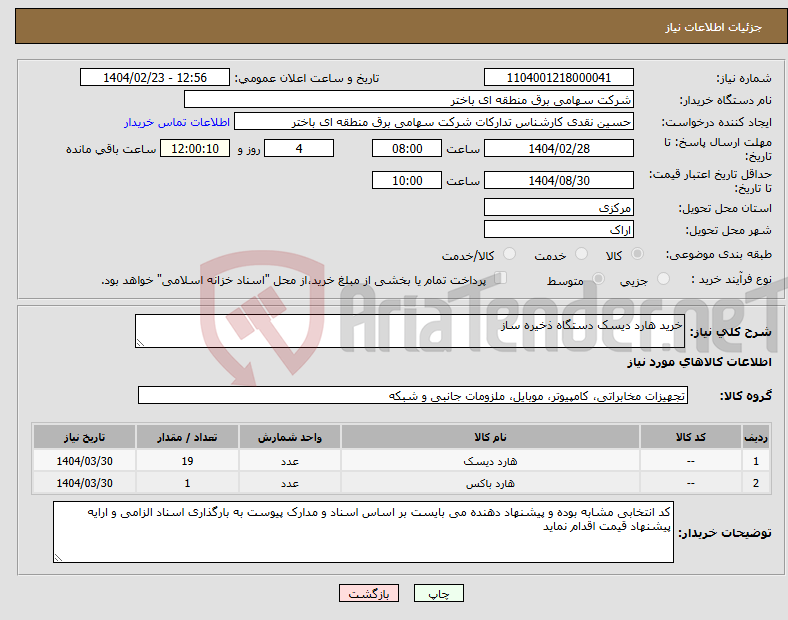Click the تعداد / مقدار column header
The image size is (788, 620).
pyautogui.click(x=187, y=437)
